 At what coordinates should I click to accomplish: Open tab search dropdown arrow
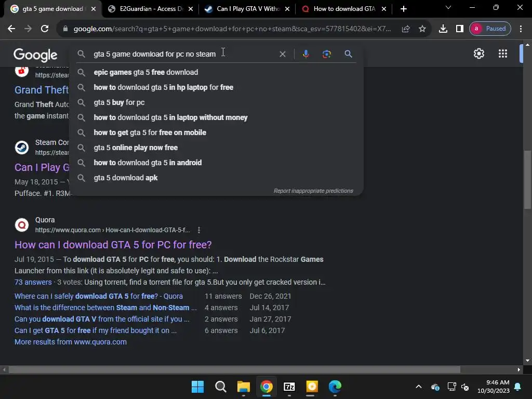click(x=448, y=7)
